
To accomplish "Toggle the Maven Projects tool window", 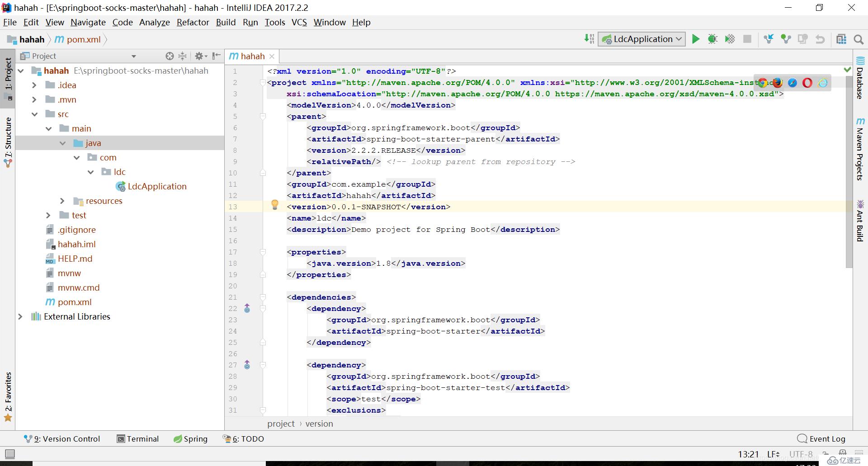I will 860,149.
